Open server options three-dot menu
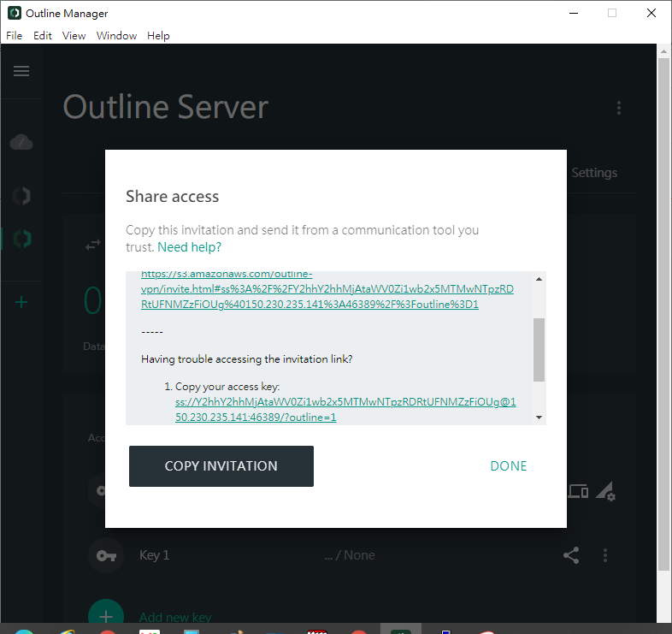Image resolution: width=672 pixels, height=634 pixels. point(619,108)
